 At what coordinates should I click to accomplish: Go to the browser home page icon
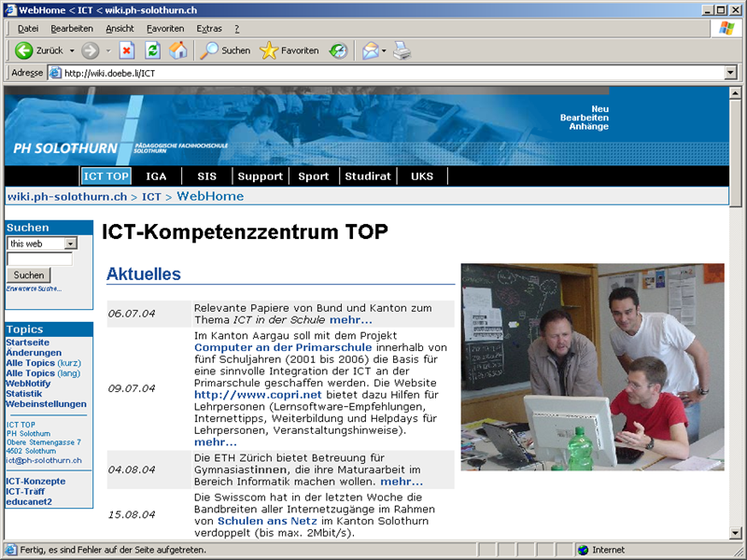tap(177, 50)
